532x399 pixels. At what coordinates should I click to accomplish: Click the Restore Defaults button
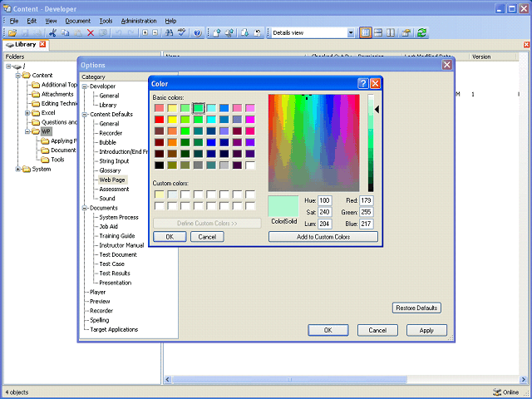[x=416, y=308]
